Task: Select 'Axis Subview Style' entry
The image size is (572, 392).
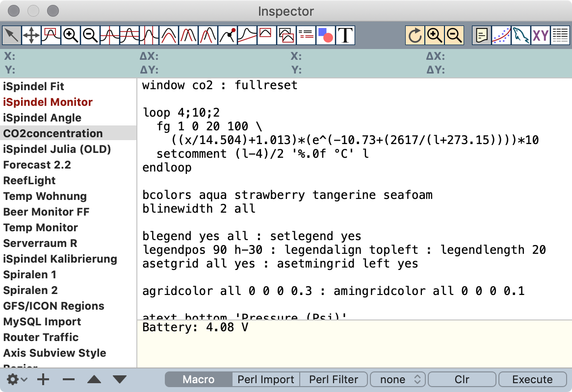Action: pyautogui.click(x=68, y=353)
